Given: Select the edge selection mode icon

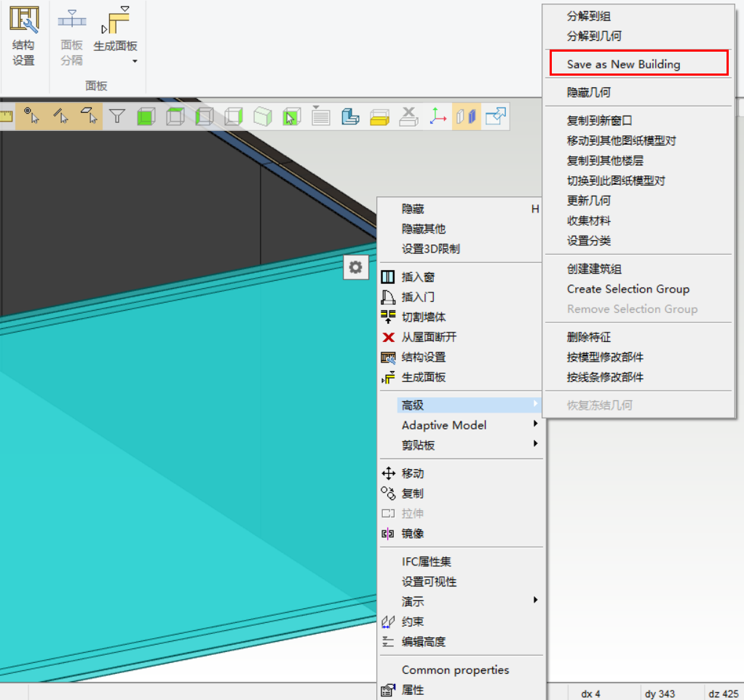Looking at the screenshot, I should tap(60, 116).
